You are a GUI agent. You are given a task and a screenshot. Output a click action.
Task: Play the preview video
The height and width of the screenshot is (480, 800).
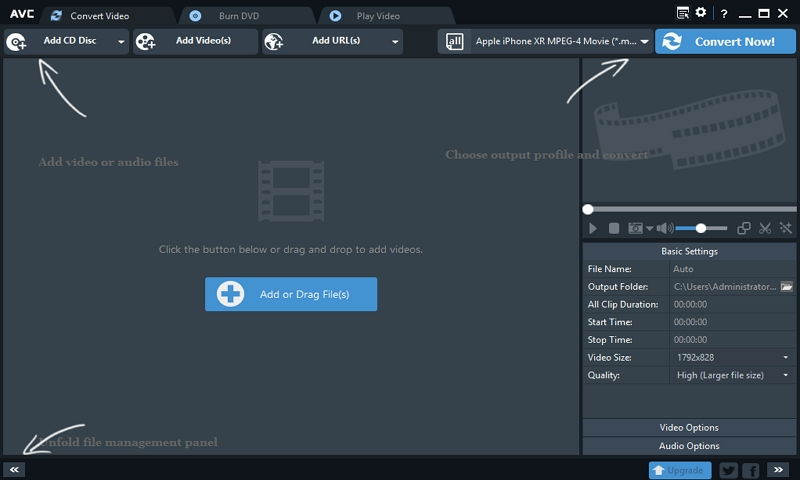click(593, 229)
